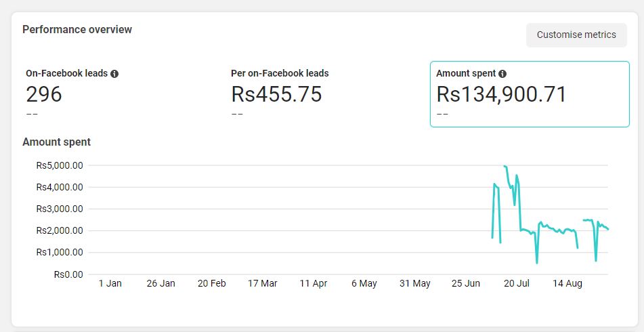Select the Amount spent metric card
This screenshot has width=644, height=332.
(530, 94)
